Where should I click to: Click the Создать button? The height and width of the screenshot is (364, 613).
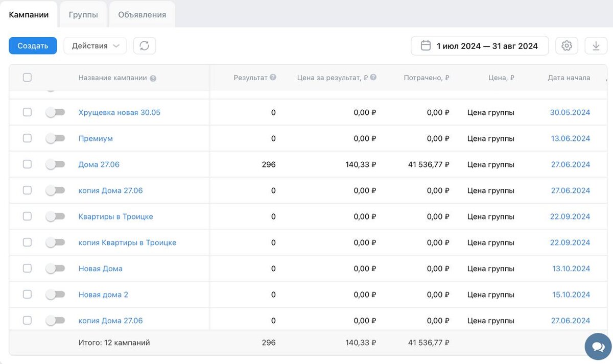[33, 46]
